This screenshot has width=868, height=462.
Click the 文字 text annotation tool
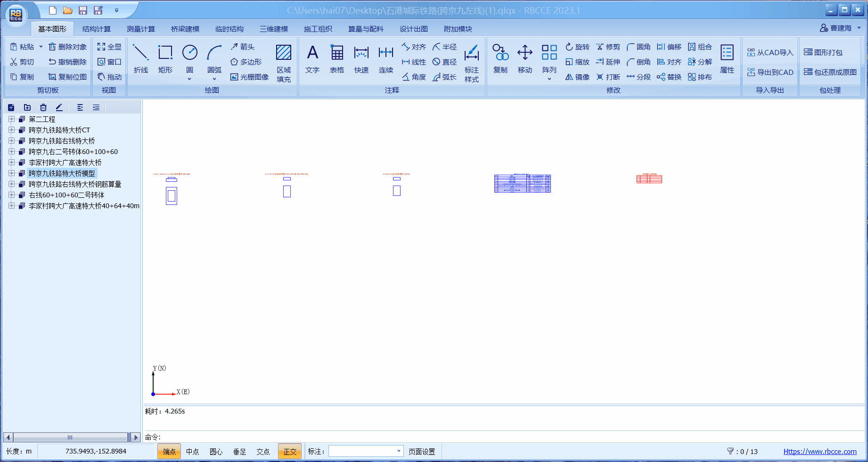coord(312,59)
